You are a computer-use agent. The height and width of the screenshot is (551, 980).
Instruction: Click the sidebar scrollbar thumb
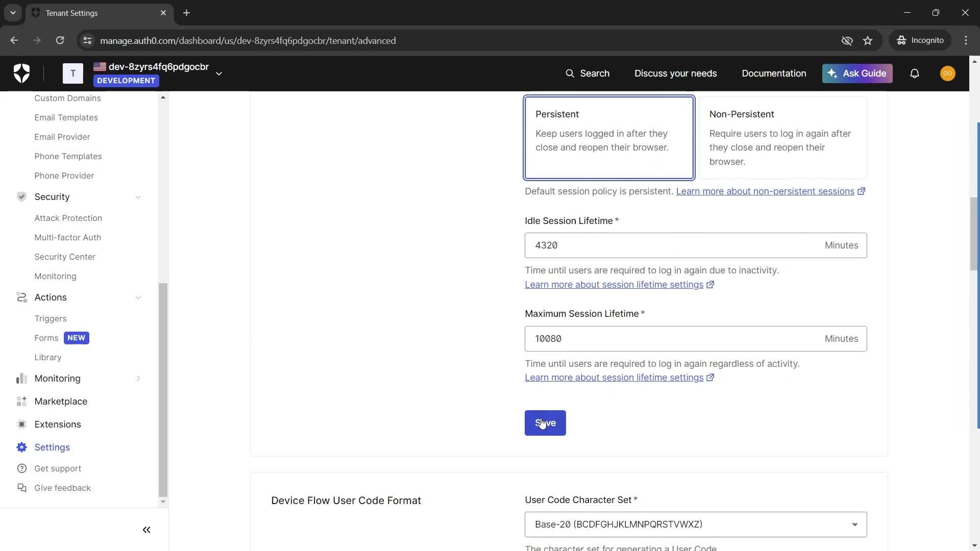pos(163,390)
